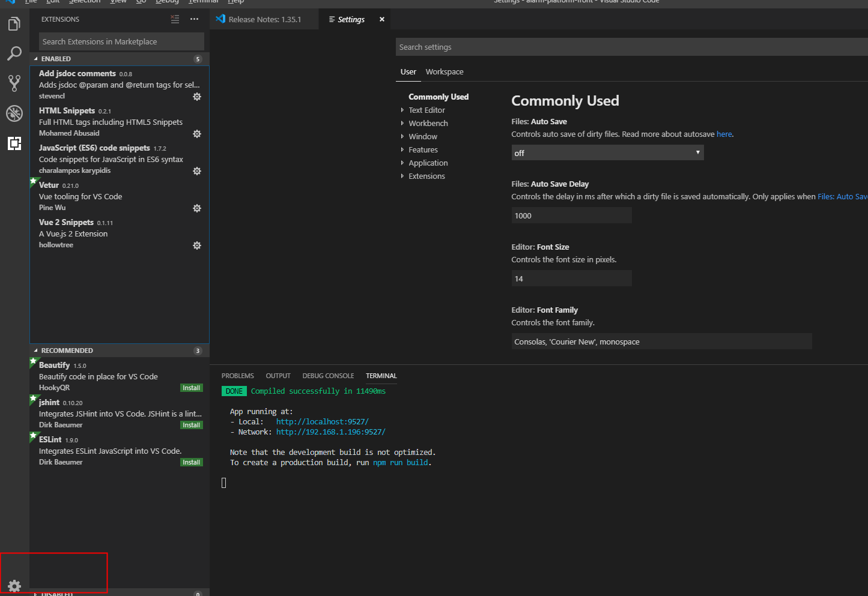Viewport: 868px width, 596px height.
Task: Clear extensions search results icon
Action: [x=175, y=19]
